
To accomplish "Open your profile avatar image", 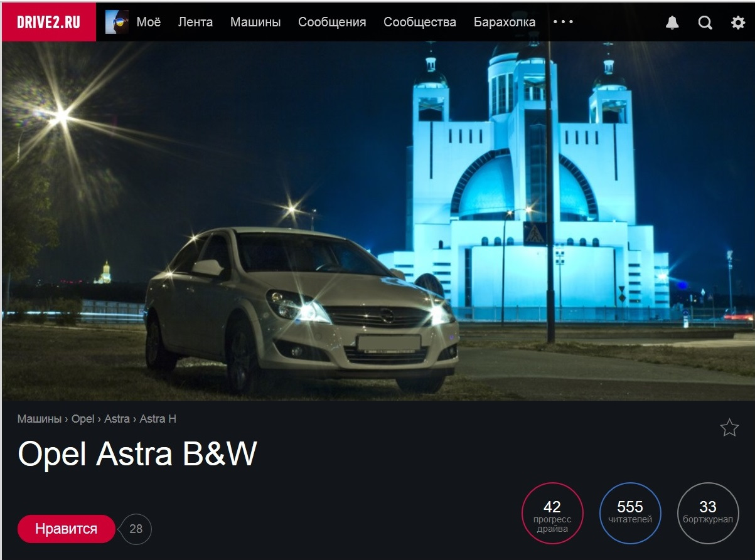I will tap(118, 21).
